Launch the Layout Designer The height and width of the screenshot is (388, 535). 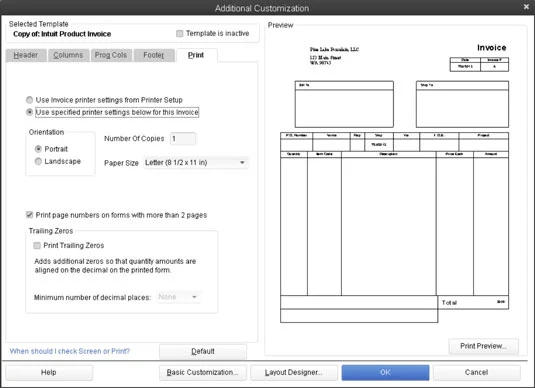(x=294, y=373)
